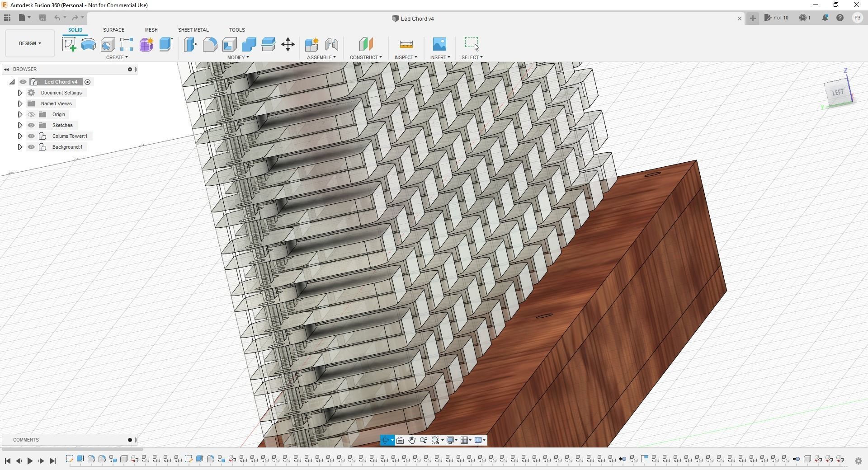Hide the Colums Tower:1 component

[31, 136]
